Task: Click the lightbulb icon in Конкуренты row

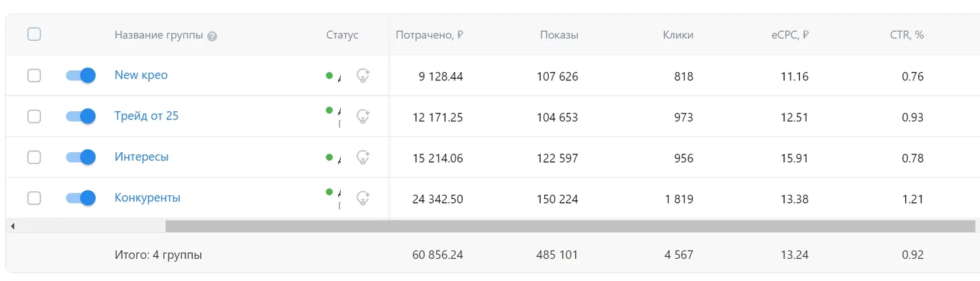Action: tap(363, 198)
